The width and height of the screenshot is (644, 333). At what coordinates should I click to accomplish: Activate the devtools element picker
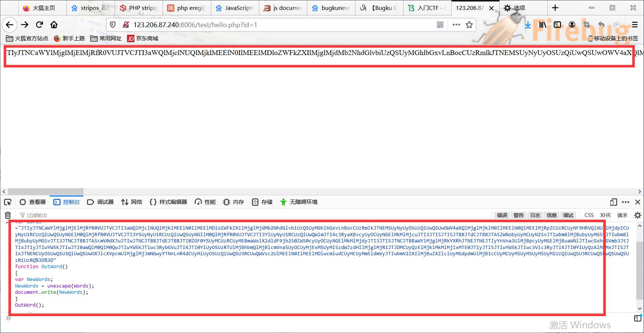pos(8,202)
